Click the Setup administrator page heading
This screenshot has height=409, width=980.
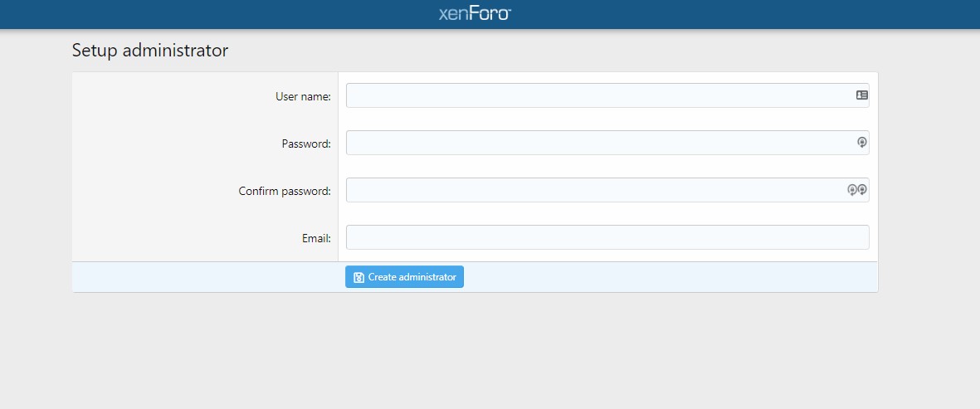pyautogui.click(x=150, y=51)
